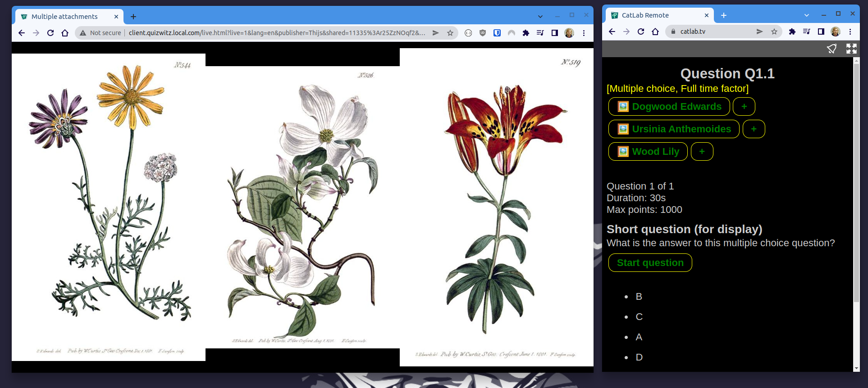Open profile avatar in CatLab window

pos(836,32)
